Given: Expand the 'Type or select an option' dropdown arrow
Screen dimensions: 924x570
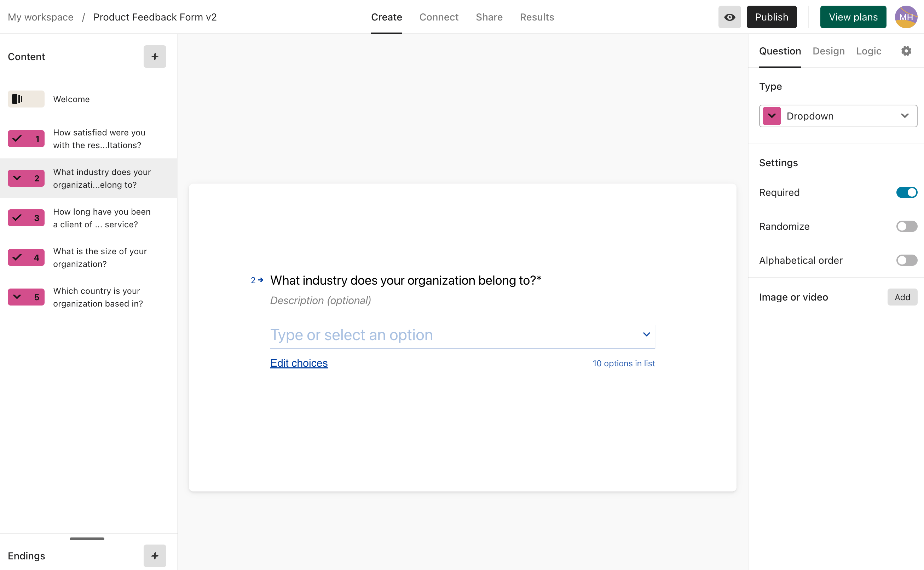Looking at the screenshot, I should point(646,335).
